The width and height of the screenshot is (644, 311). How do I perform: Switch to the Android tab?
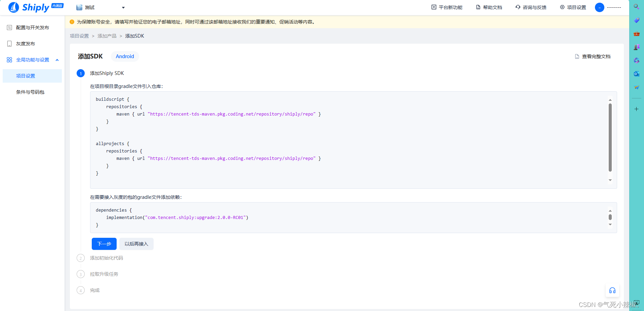click(x=125, y=56)
